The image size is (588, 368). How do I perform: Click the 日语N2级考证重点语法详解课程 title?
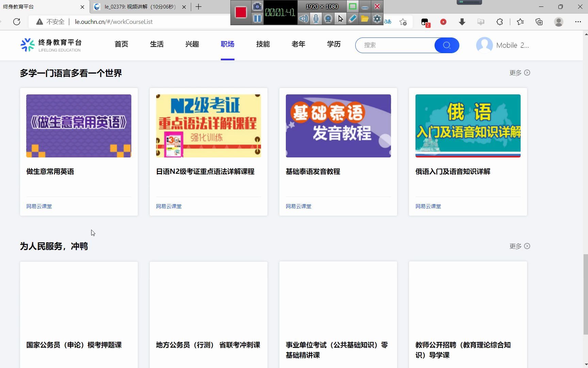pyautogui.click(x=205, y=171)
